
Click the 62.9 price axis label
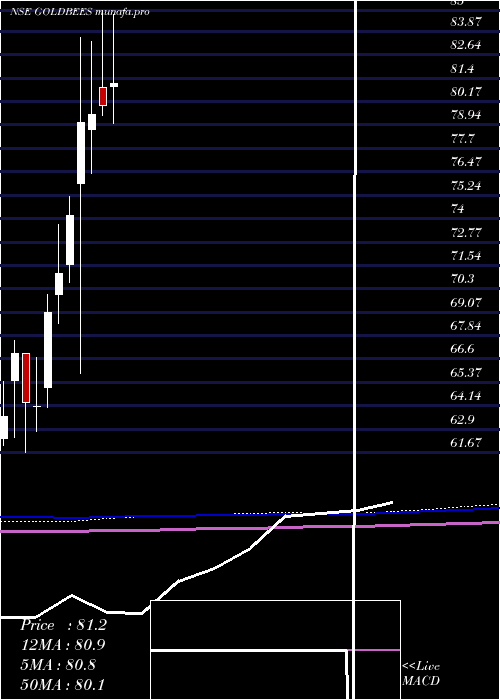(462, 420)
